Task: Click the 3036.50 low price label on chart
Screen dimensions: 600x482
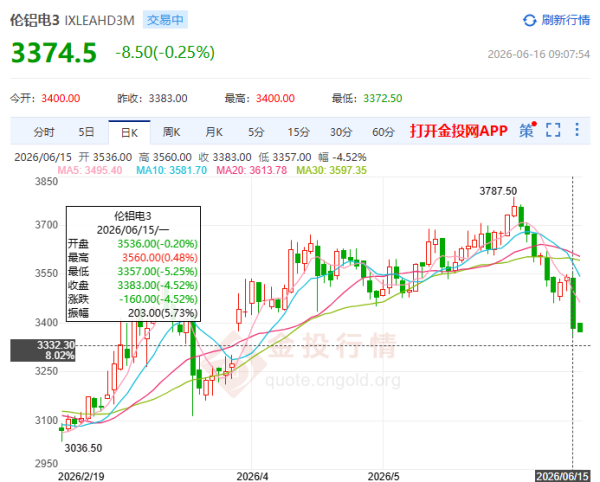Action: 83,448
